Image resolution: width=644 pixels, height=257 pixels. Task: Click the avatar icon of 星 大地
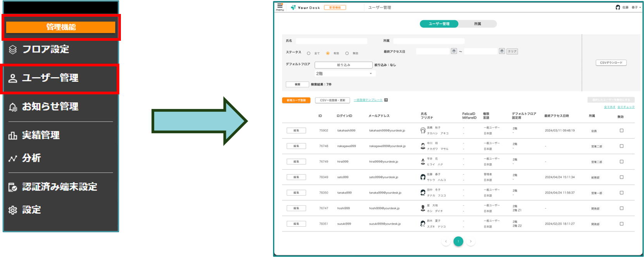pyautogui.click(x=423, y=208)
